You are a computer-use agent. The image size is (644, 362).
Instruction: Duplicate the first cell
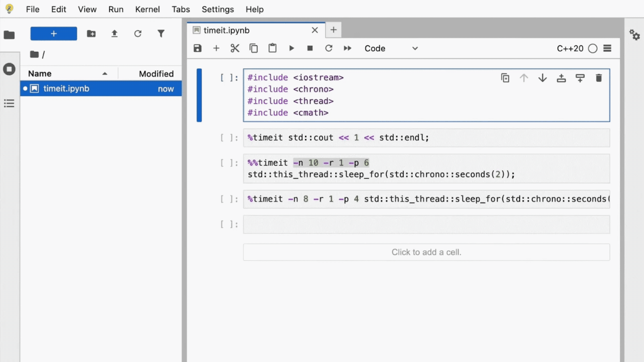505,78
